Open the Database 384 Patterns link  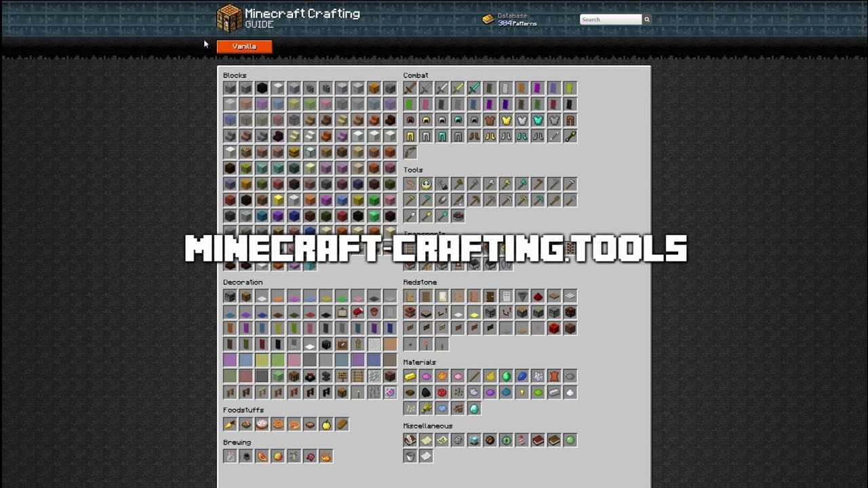click(510, 20)
